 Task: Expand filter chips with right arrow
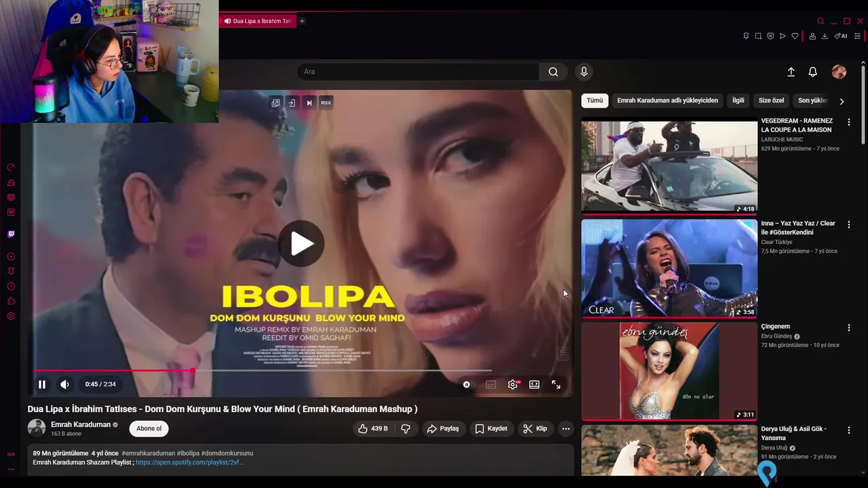click(842, 101)
